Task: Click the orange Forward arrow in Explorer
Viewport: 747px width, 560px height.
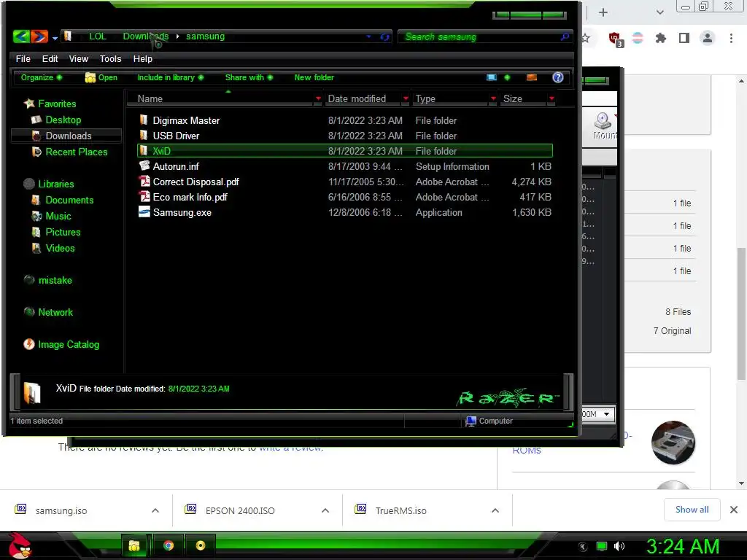Action: (x=39, y=36)
